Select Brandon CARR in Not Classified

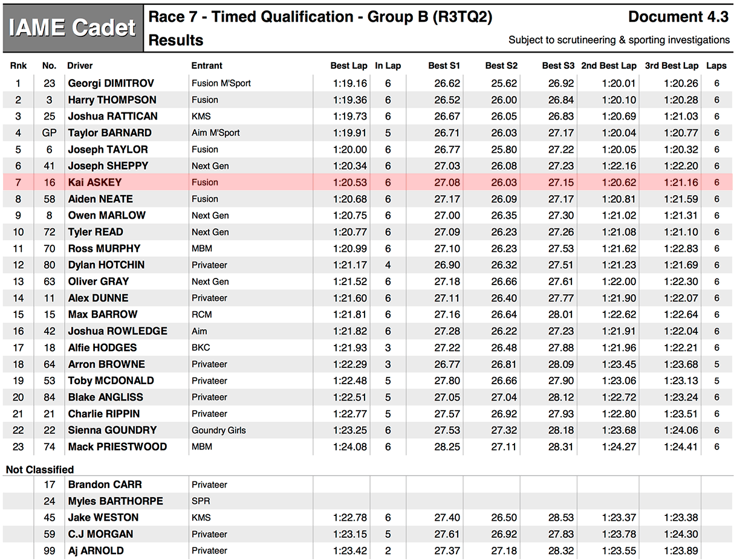pos(105,484)
